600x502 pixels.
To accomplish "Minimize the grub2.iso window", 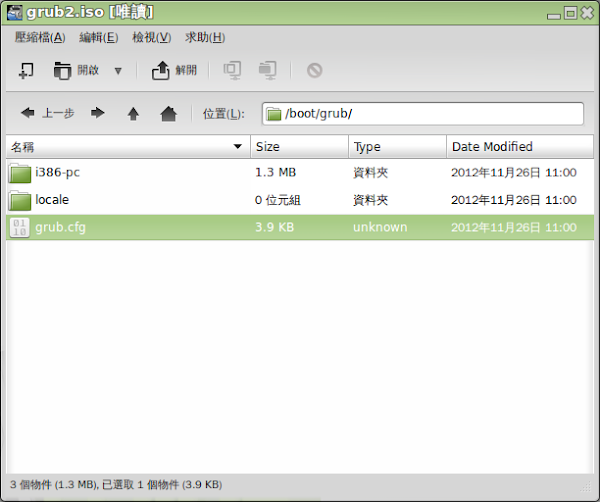I will (554, 15).
